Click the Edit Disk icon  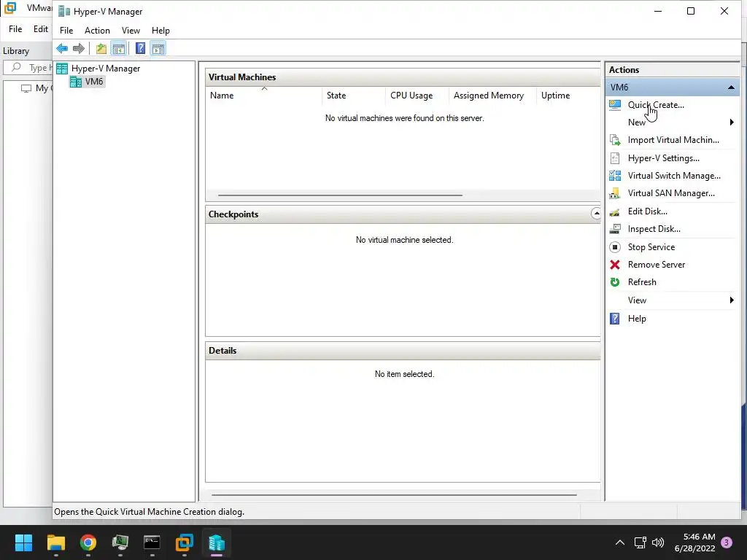click(615, 211)
